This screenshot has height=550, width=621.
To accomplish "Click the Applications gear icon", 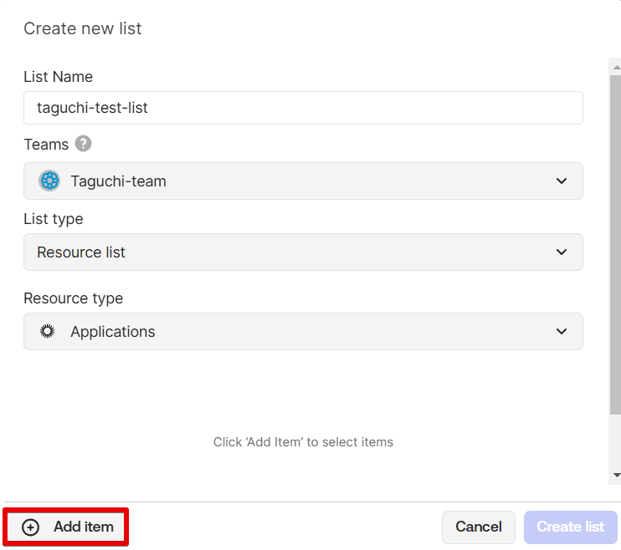I will 47,332.
